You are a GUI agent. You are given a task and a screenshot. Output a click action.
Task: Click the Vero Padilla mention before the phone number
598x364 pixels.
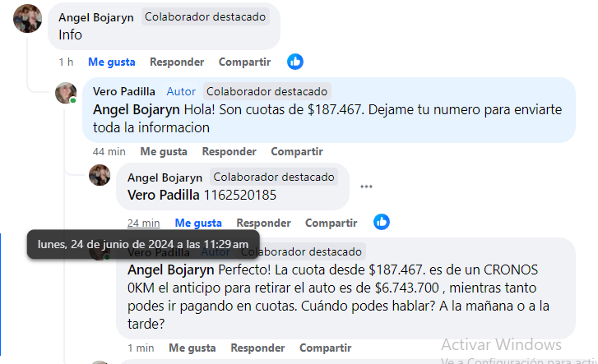coord(163,196)
